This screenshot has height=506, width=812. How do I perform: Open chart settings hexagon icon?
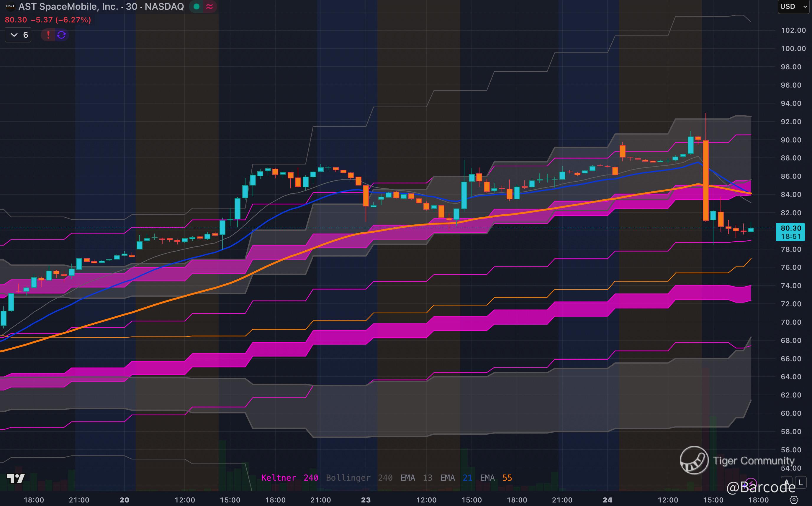[x=794, y=500]
